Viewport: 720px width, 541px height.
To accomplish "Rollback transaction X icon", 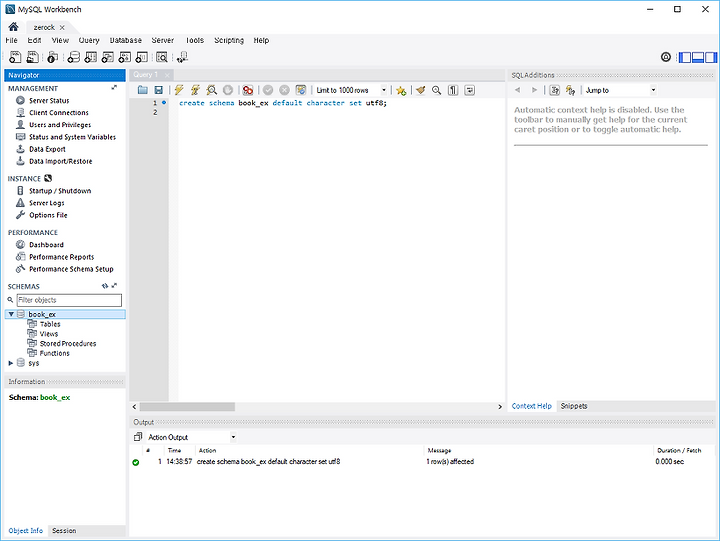I will 284,90.
